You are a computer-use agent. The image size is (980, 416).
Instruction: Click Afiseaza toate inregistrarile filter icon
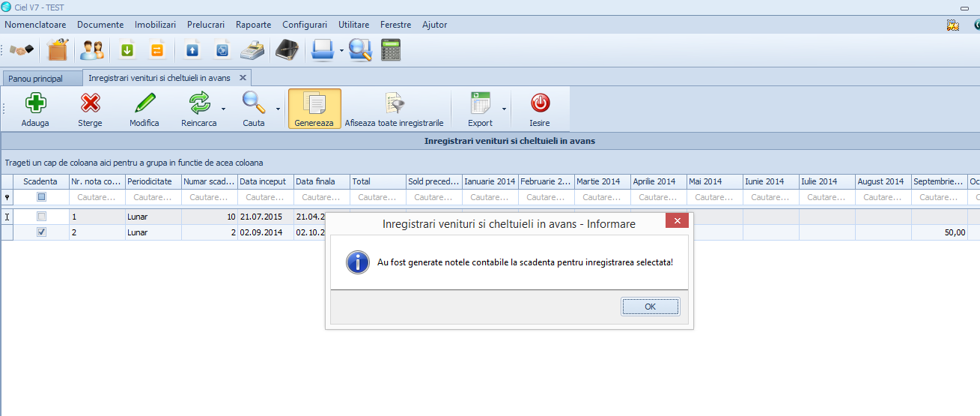tap(395, 103)
